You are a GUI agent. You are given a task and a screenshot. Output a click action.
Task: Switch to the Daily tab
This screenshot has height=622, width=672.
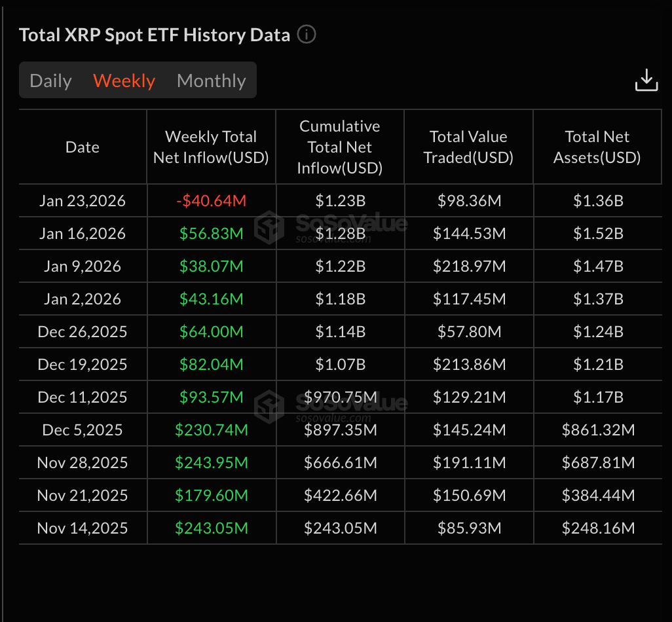click(50, 80)
